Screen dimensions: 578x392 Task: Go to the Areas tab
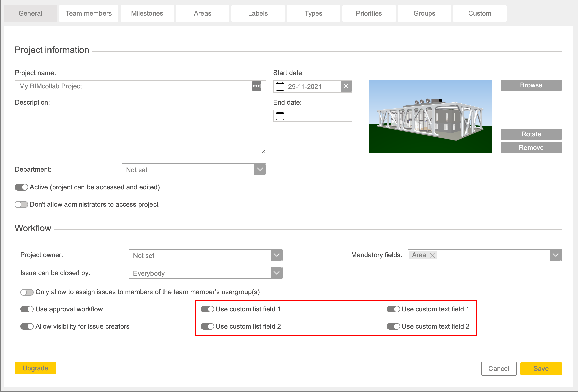[202, 13]
